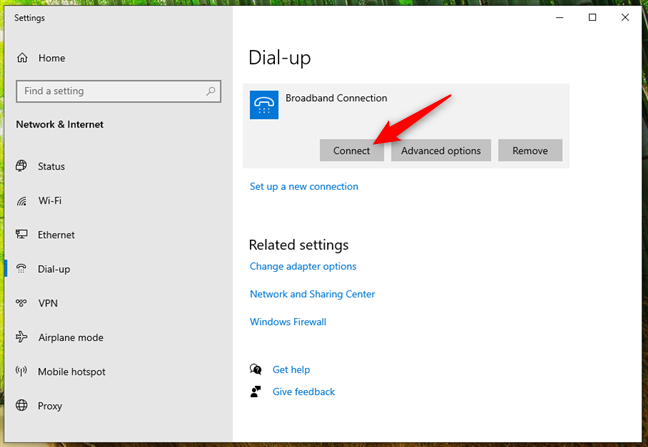Click the Ethernet monitor icon
This screenshot has width=648, height=447.
(21, 235)
